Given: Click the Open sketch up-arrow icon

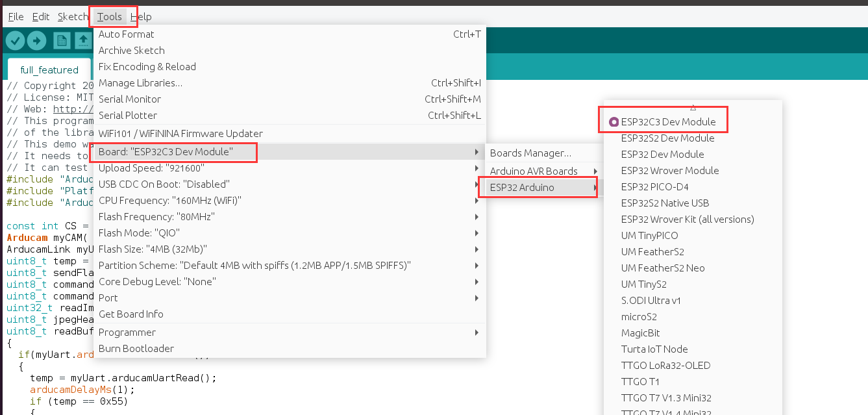Looking at the screenshot, I should pos(83,41).
